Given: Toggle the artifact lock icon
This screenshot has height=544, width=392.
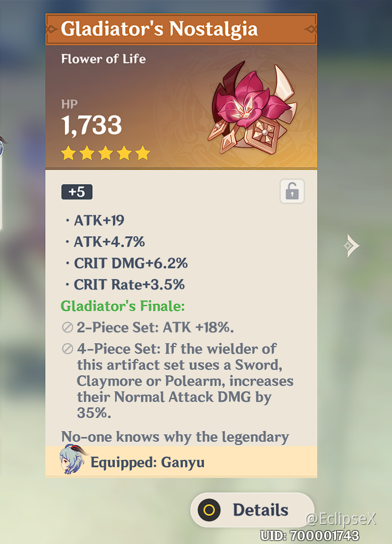Looking at the screenshot, I should point(292,191).
